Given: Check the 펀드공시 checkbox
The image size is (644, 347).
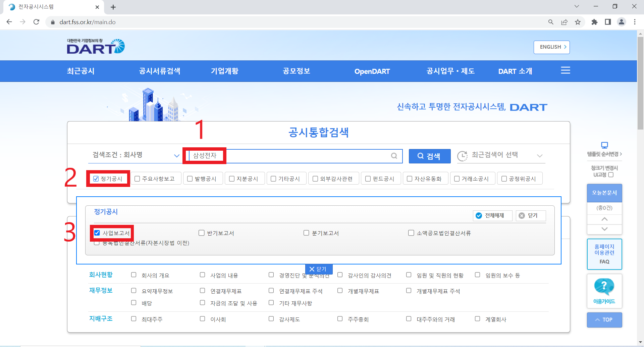Looking at the screenshot, I should tap(368, 179).
